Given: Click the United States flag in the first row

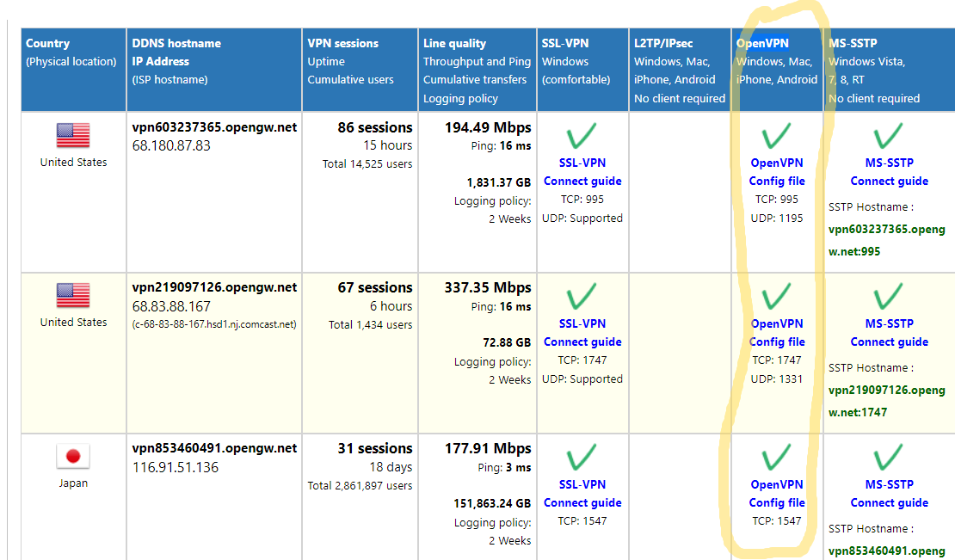Looking at the screenshot, I should 73,137.
